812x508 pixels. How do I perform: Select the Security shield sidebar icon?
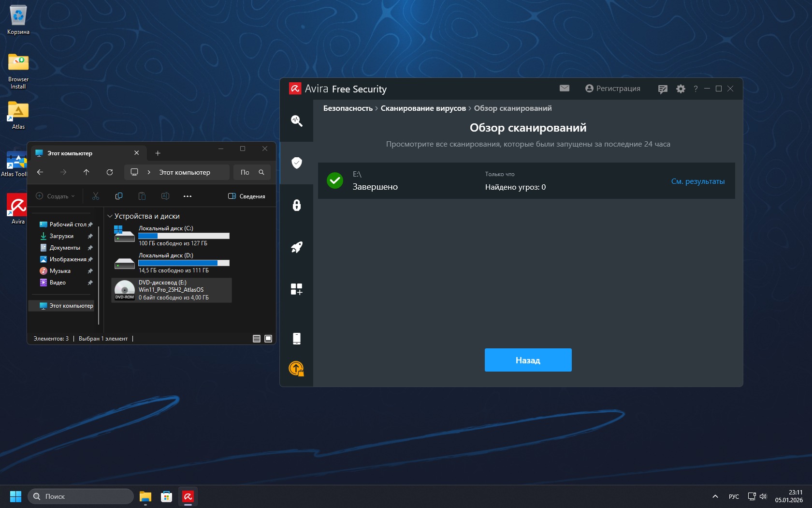(297, 163)
